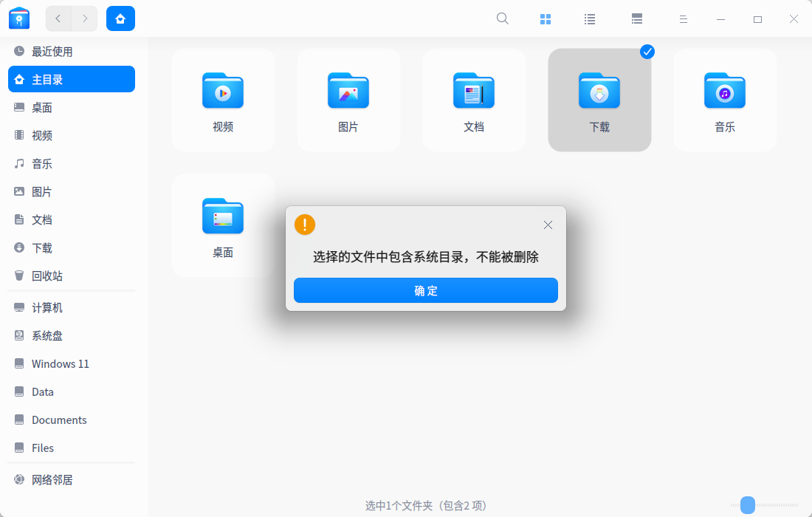Open 下载 in sidebar
The height and width of the screenshot is (517, 812).
[72, 247]
